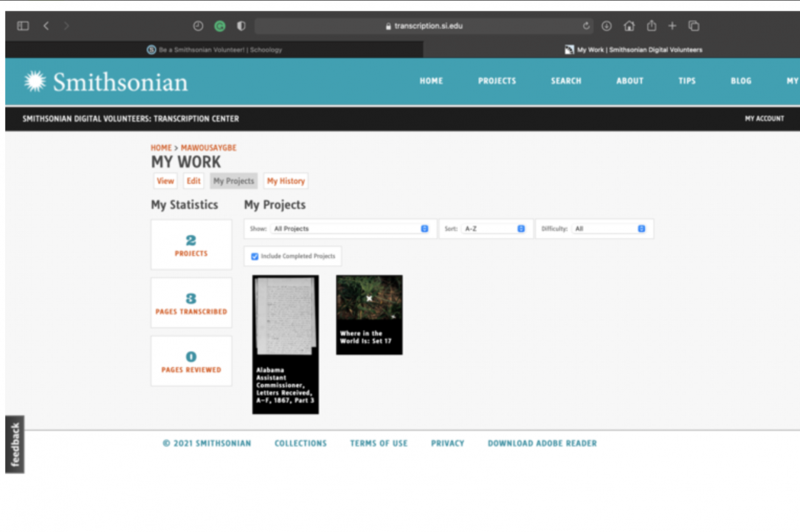Open the HOME navigation menu item
This screenshot has height=532, width=800.
(431, 81)
